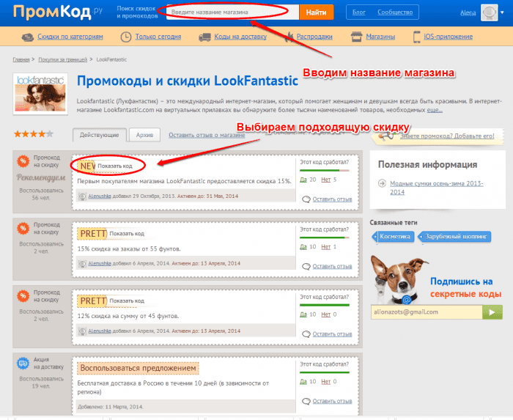Select the Зарубежный шоппинг tag
This screenshot has height=420, width=513.
[455, 237]
